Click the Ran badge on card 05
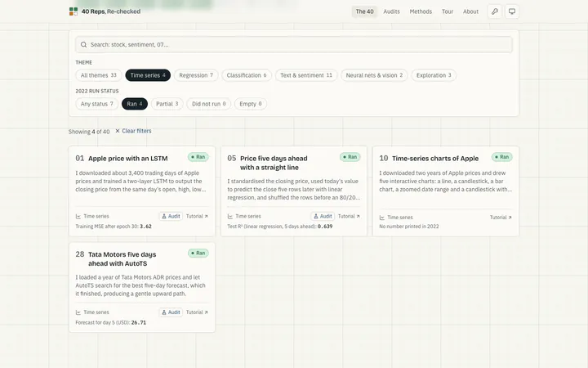This screenshot has width=588, height=368. click(x=350, y=157)
